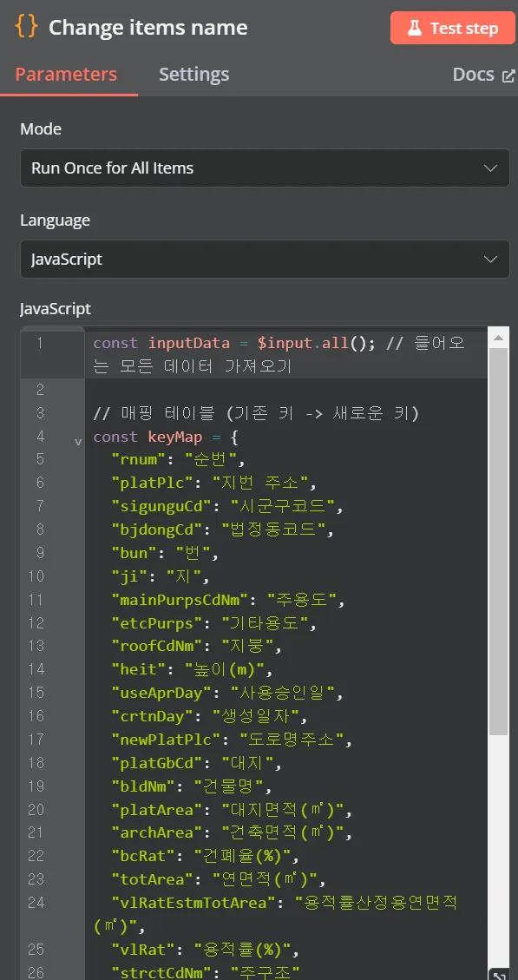Click the "도로명주소" value on line 17
The width and height of the screenshot is (518, 980).
292,740
